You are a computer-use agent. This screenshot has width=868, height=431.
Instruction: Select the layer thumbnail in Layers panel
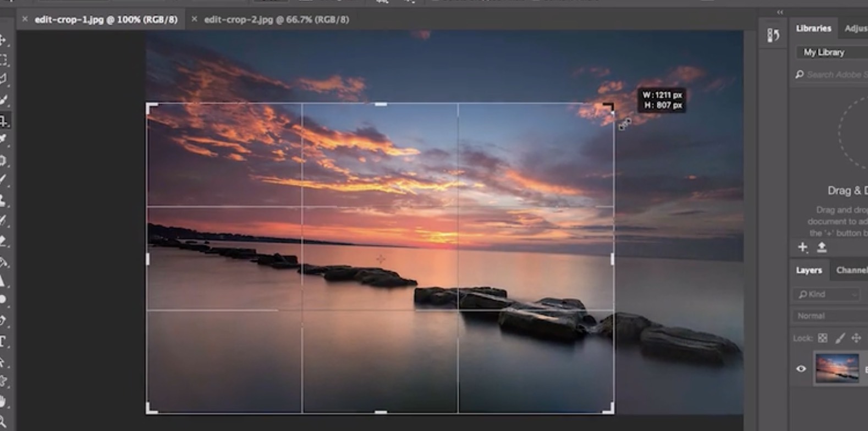coord(837,368)
